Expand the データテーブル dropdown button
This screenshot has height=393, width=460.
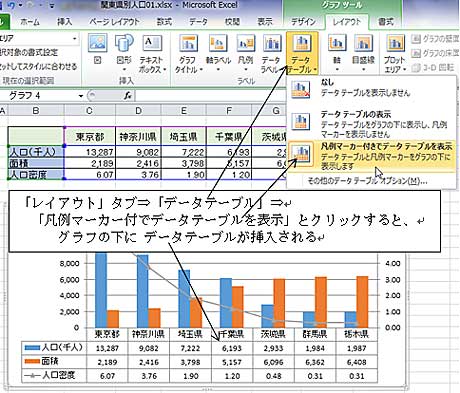(302, 53)
